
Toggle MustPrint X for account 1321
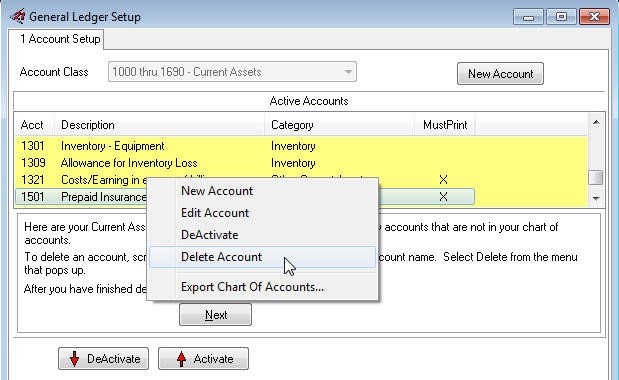(x=443, y=180)
